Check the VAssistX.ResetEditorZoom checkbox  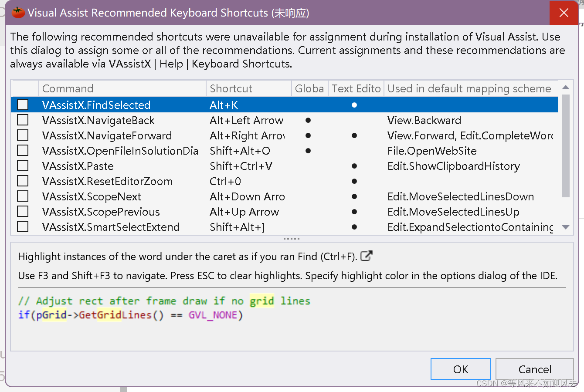(x=23, y=181)
